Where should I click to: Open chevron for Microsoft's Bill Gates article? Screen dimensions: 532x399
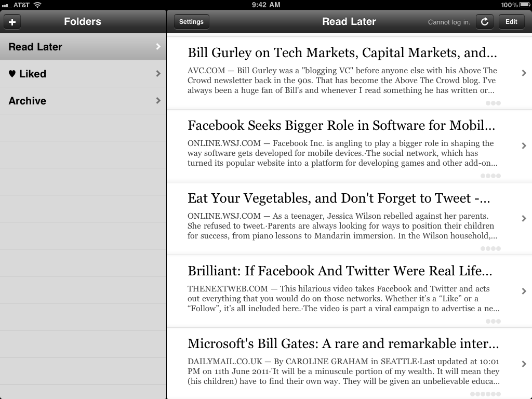[524, 364]
